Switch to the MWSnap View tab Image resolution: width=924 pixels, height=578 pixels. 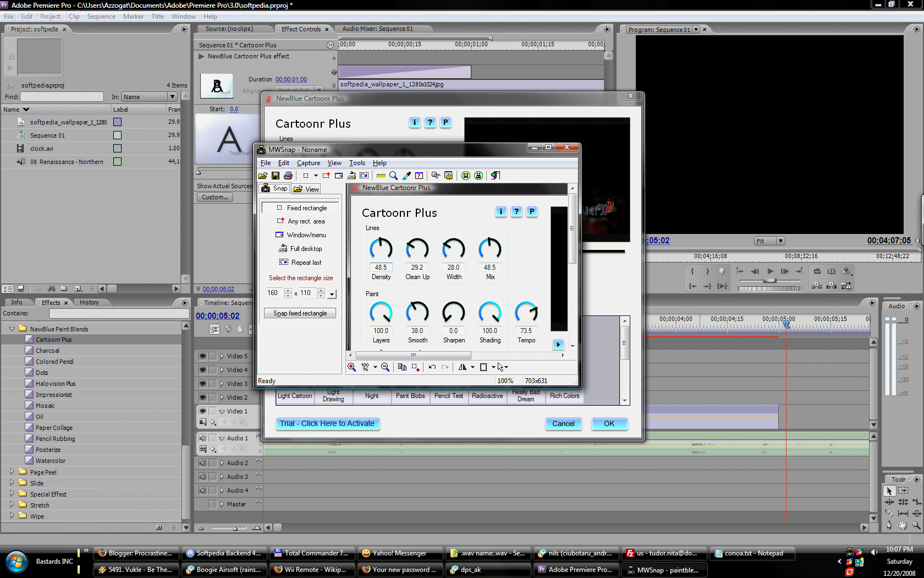coord(306,189)
